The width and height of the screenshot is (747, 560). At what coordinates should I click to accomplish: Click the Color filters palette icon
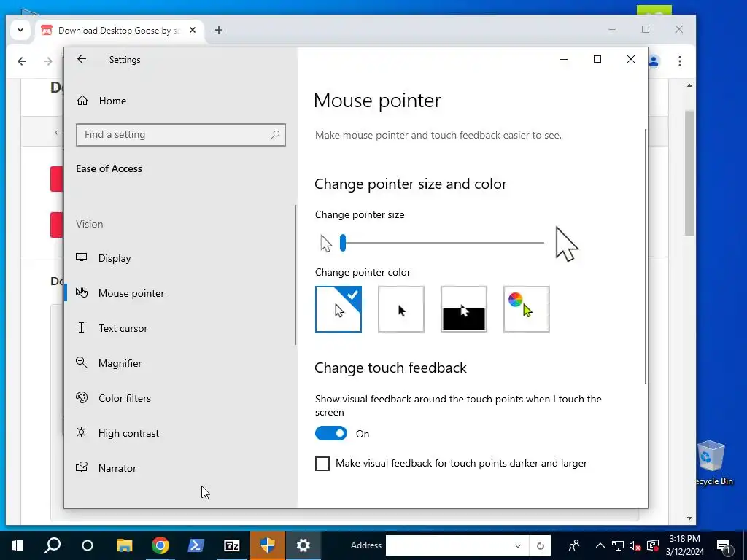tap(82, 397)
